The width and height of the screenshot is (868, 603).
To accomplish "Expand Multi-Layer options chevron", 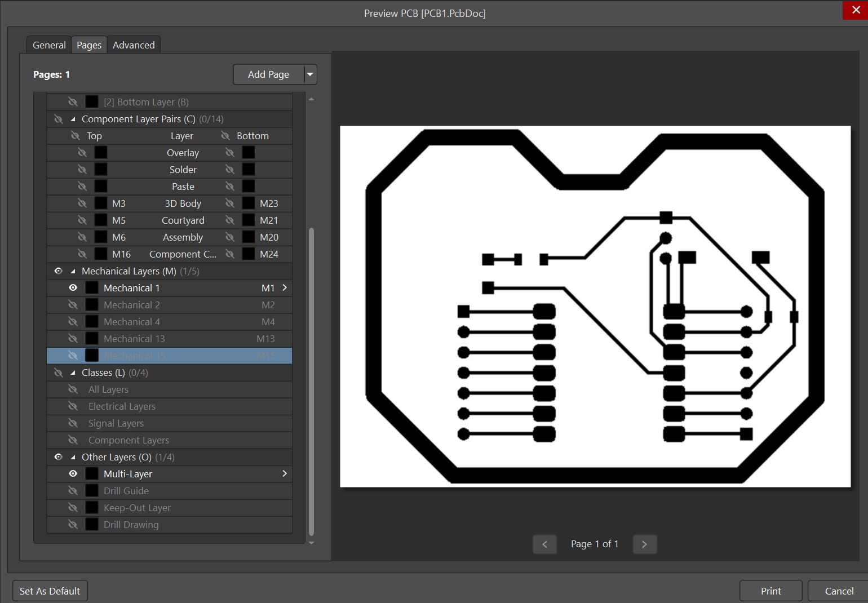I will (x=285, y=474).
